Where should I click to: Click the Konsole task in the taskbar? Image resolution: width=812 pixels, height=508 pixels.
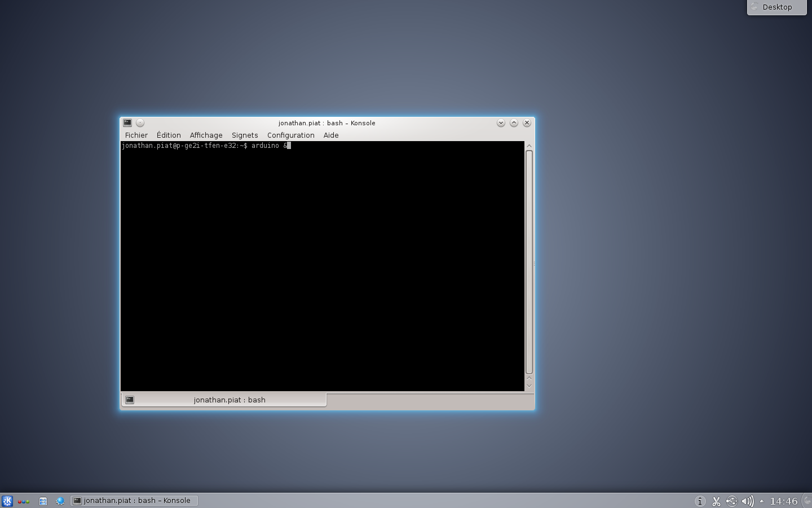[134, 501]
